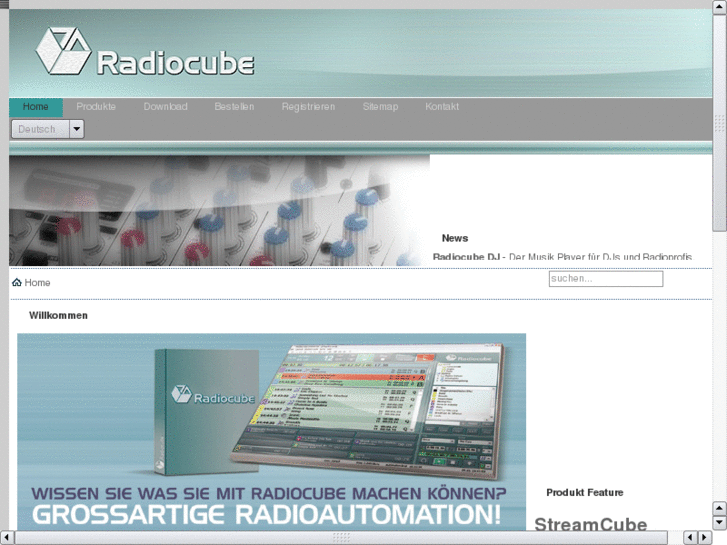
Task: Click the Produkt Feature heading
Action: pos(585,493)
